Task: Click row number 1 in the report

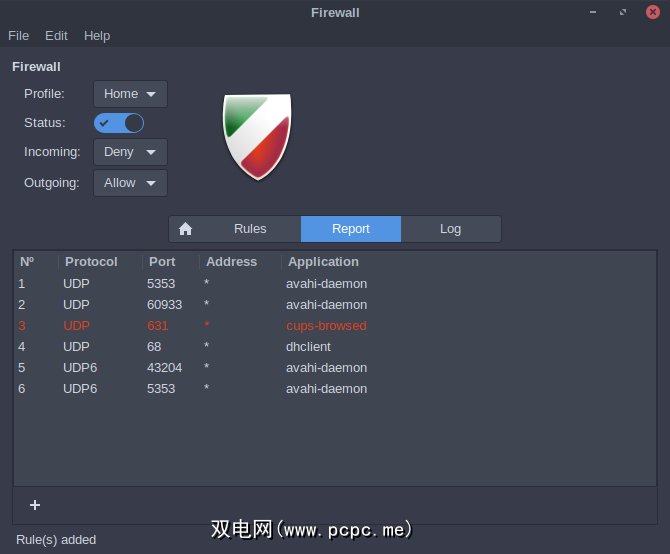Action: pyautogui.click(x=22, y=284)
